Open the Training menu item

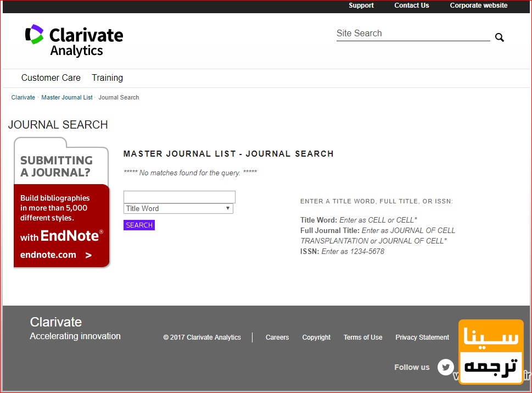coord(107,78)
